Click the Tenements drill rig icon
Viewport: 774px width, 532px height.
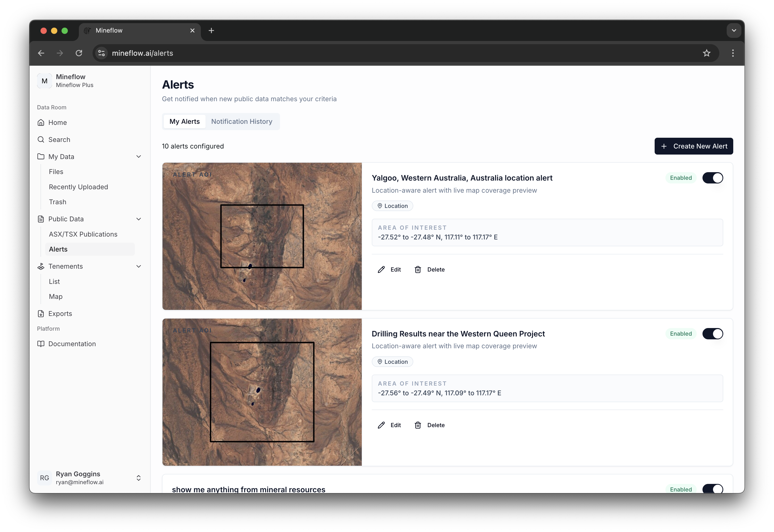pyautogui.click(x=41, y=266)
